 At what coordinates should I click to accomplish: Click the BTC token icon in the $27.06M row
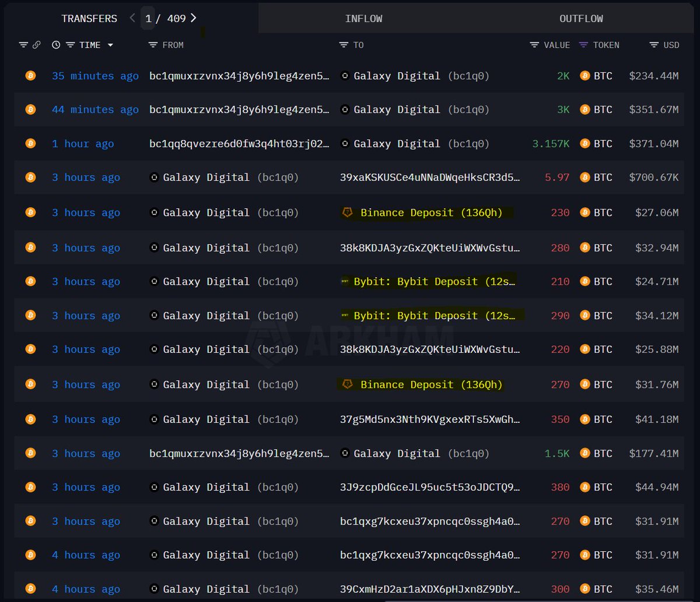[x=584, y=212]
